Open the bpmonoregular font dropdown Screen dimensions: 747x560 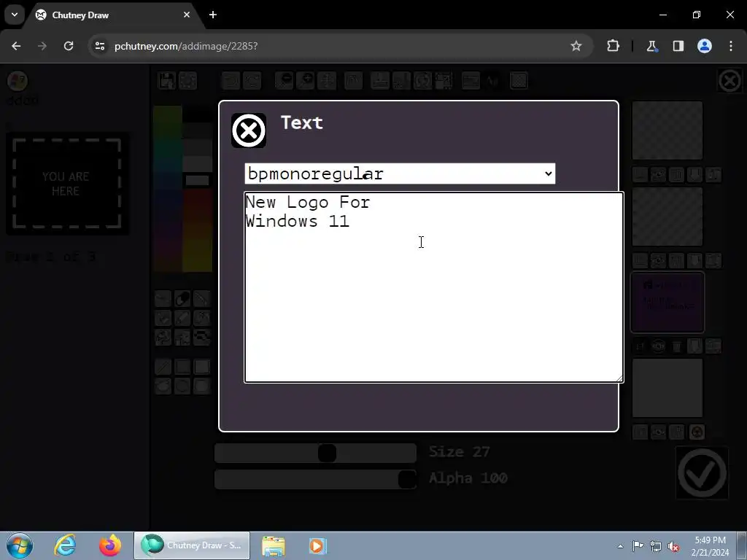point(400,174)
